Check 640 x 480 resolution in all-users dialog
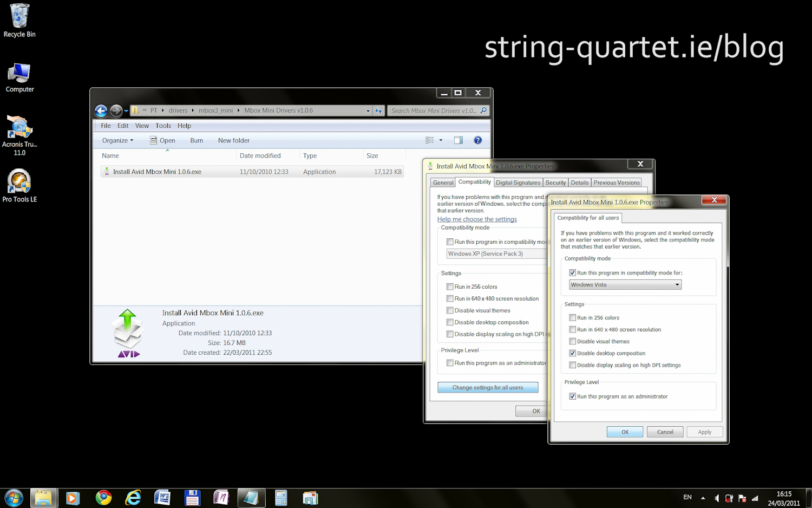The image size is (812, 508). click(572, 329)
